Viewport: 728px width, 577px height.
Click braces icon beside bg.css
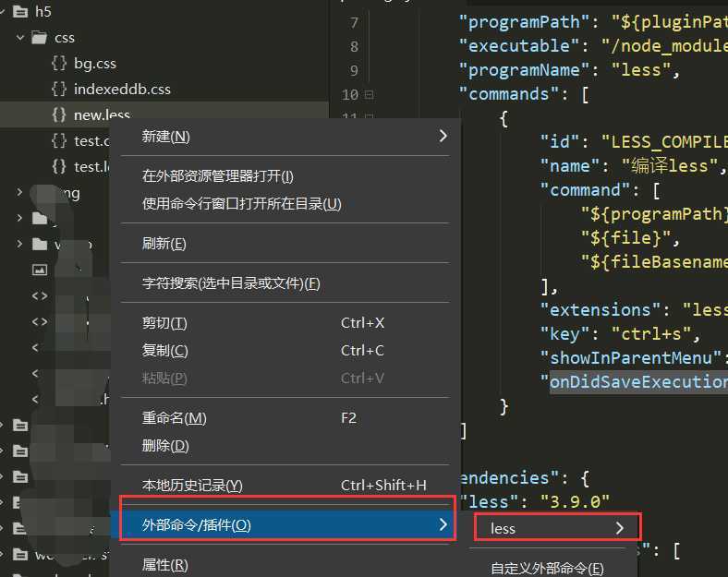(x=59, y=63)
